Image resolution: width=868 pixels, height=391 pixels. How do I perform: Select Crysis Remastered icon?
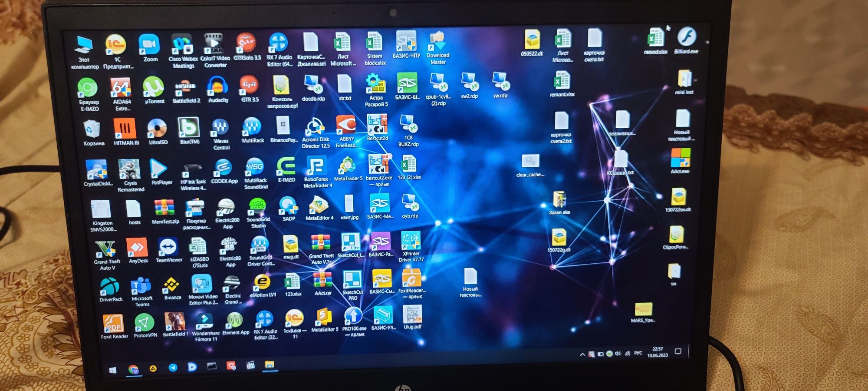click(x=130, y=176)
